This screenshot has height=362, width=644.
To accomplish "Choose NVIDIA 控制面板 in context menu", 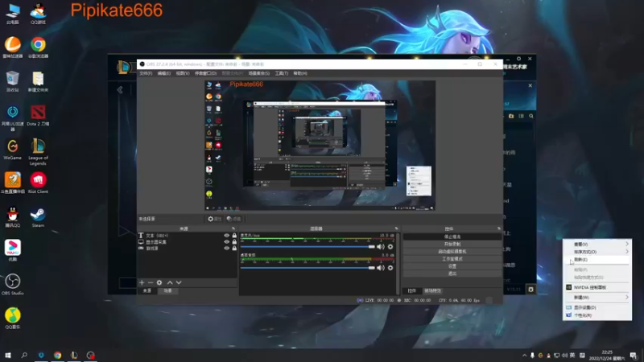I will pyautogui.click(x=597, y=287).
